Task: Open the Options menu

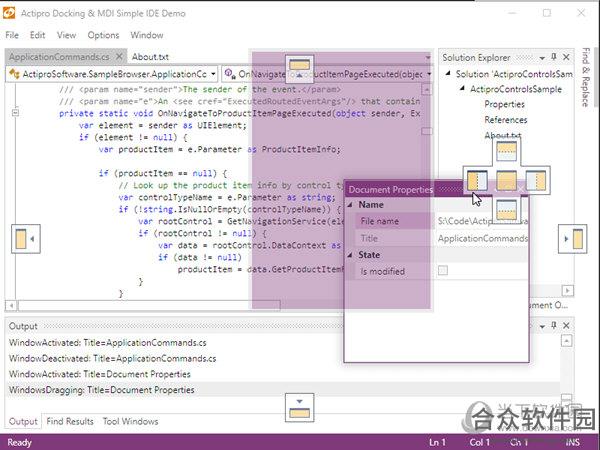Action: click(x=103, y=35)
